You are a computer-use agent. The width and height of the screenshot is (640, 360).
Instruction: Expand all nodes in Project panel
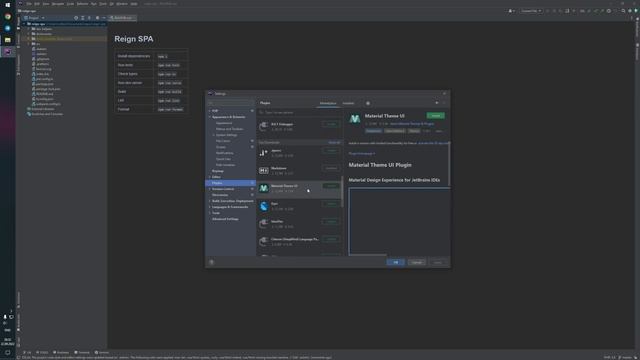click(82, 18)
